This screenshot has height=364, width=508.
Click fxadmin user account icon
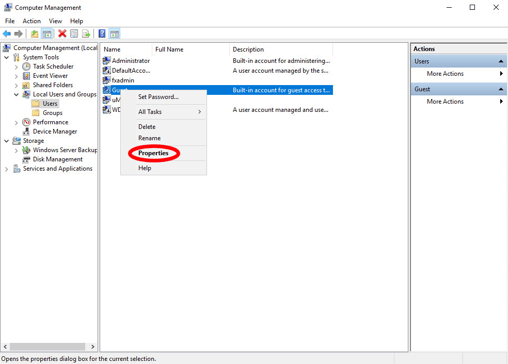pyautogui.click(x=106, y=80)
